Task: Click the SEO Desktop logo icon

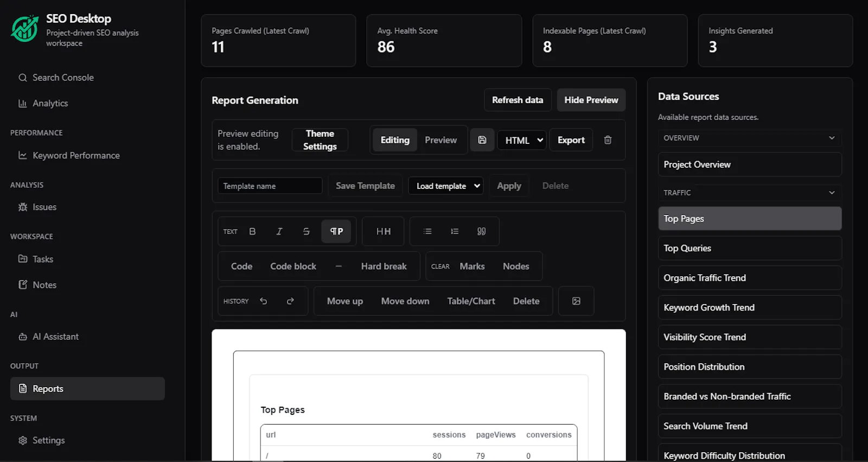Action: [24, 29]
